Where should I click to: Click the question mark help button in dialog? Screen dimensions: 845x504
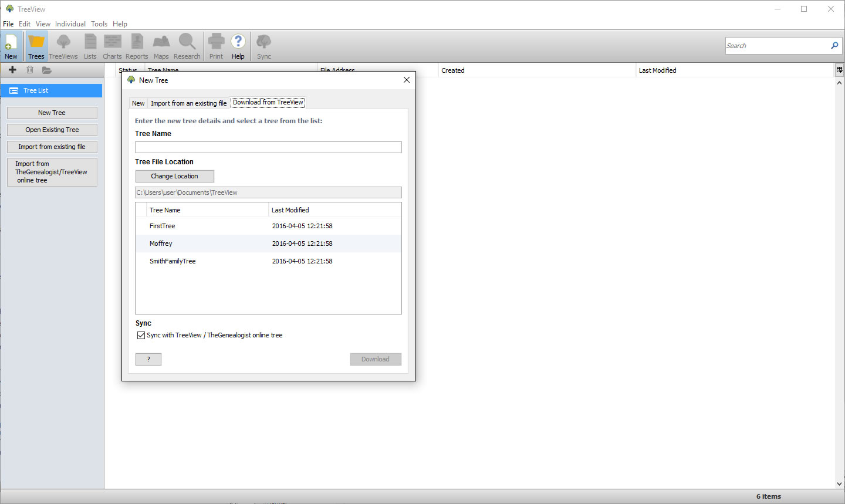(148, 359)
